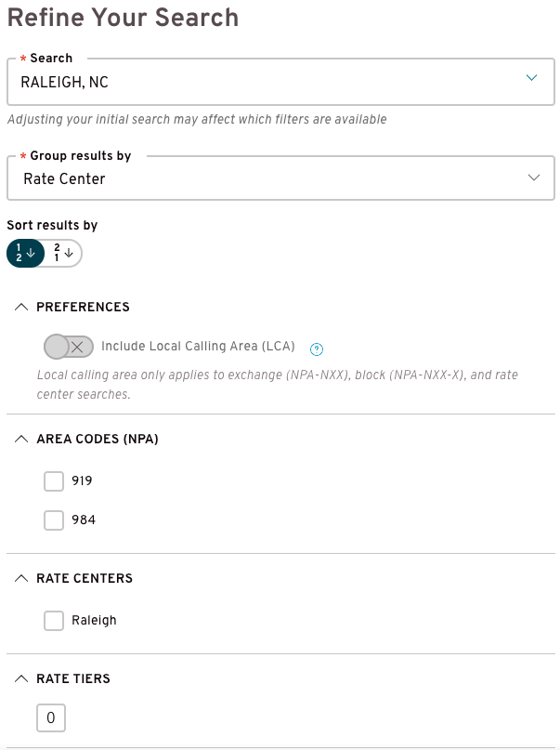Collapse the Area Codes (NPA) section
560x750 pixels.
click(21, 439)
